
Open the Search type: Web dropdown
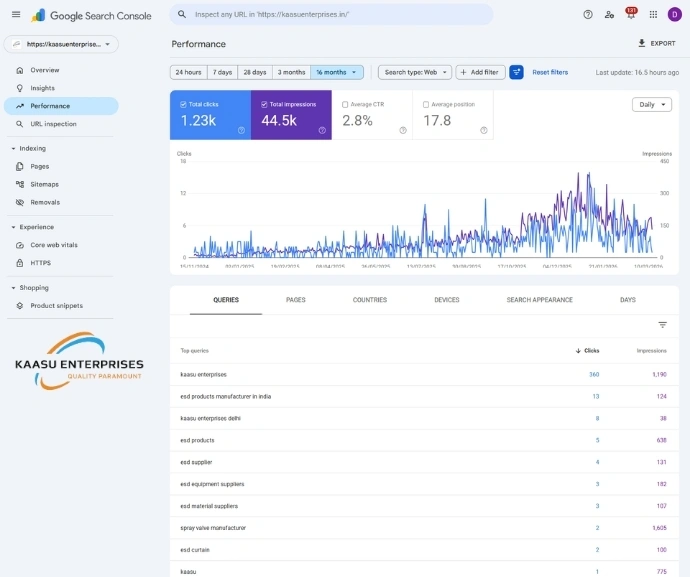click(415, 72)
